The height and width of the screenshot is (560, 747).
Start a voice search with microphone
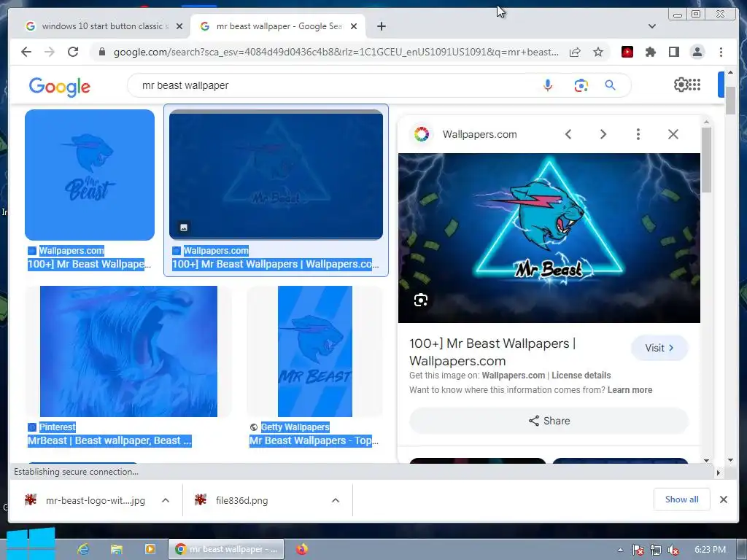pos(548,85)
